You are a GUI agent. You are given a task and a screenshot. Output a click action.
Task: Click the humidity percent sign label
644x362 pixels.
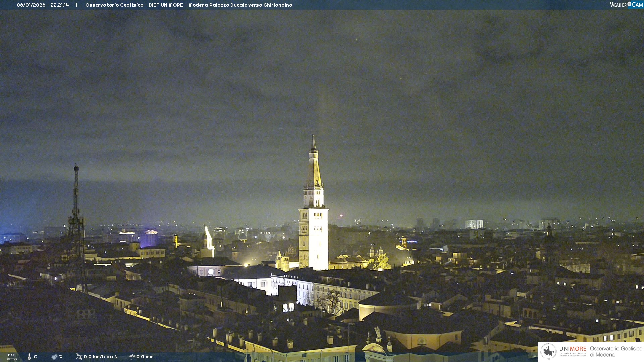coord(61,357)
